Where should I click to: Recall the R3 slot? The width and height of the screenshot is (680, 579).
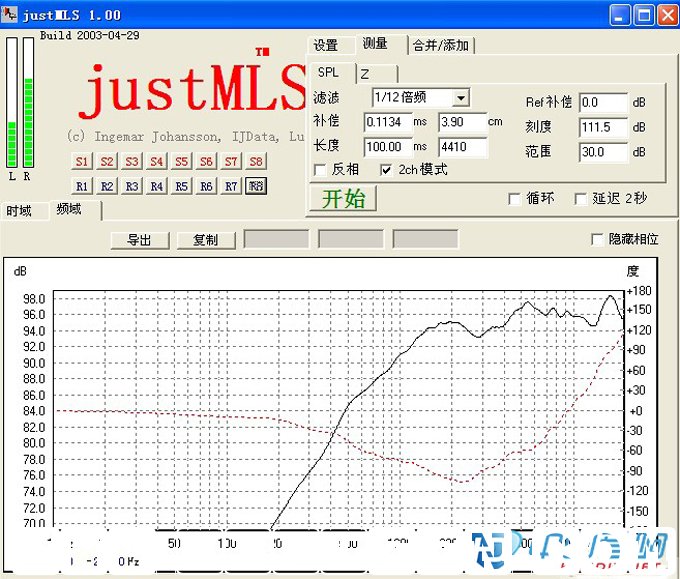click(131, 186)
